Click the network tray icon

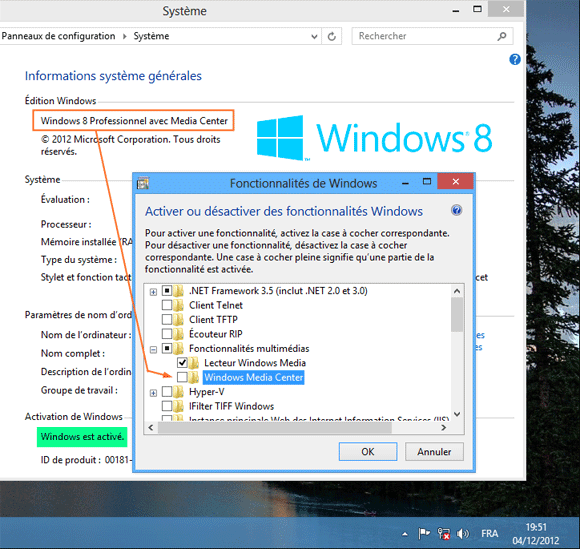pos(443,533)
